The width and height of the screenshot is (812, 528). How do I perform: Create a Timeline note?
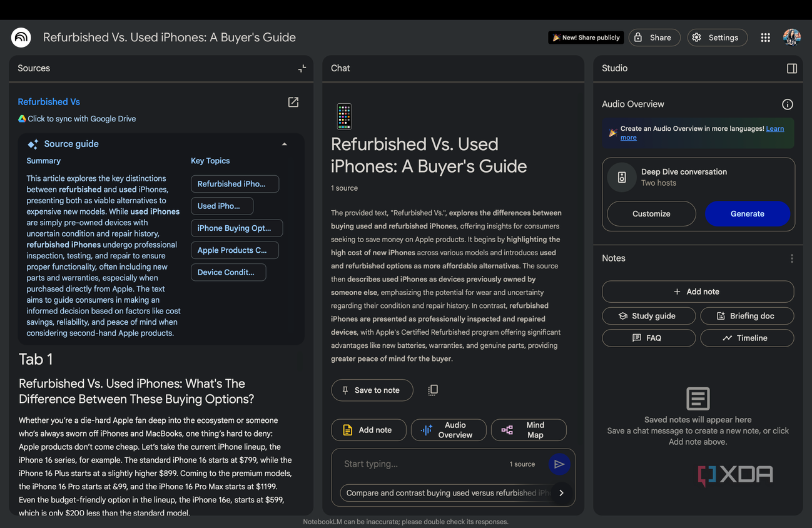coord(747,338)
